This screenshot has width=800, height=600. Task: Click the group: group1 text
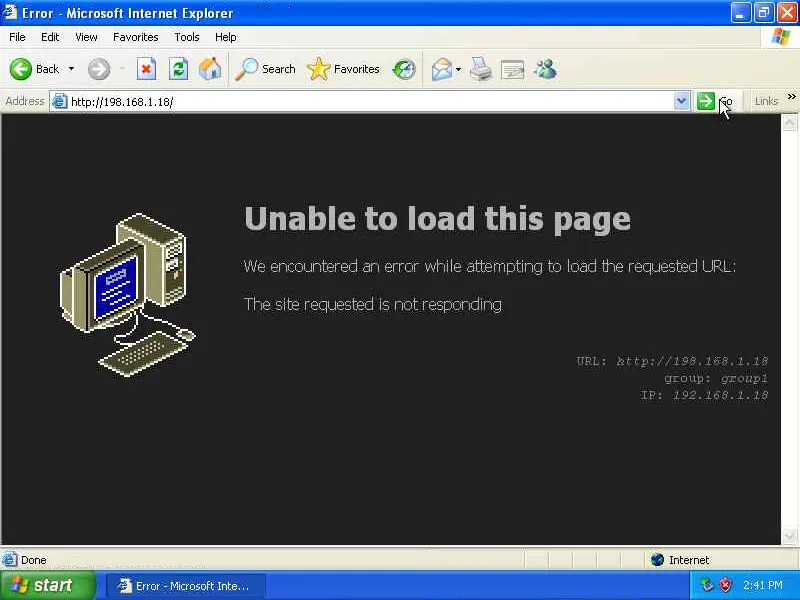716,379
